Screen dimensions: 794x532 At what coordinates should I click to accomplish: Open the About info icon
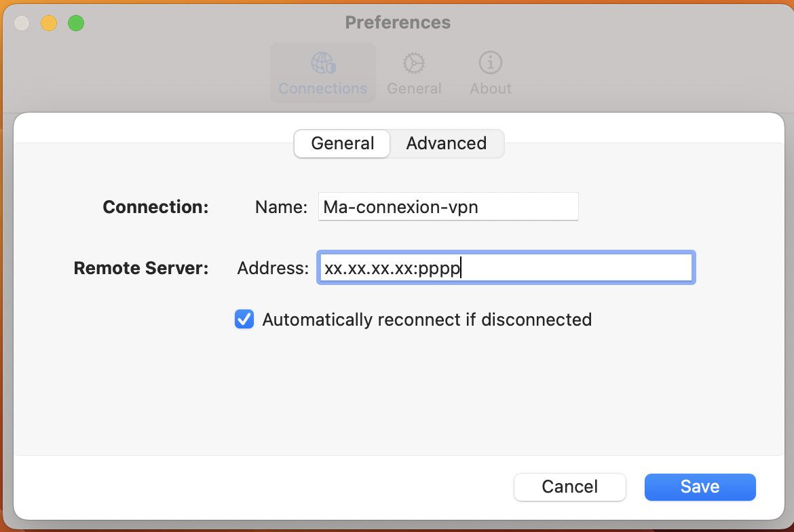(490, 63)
